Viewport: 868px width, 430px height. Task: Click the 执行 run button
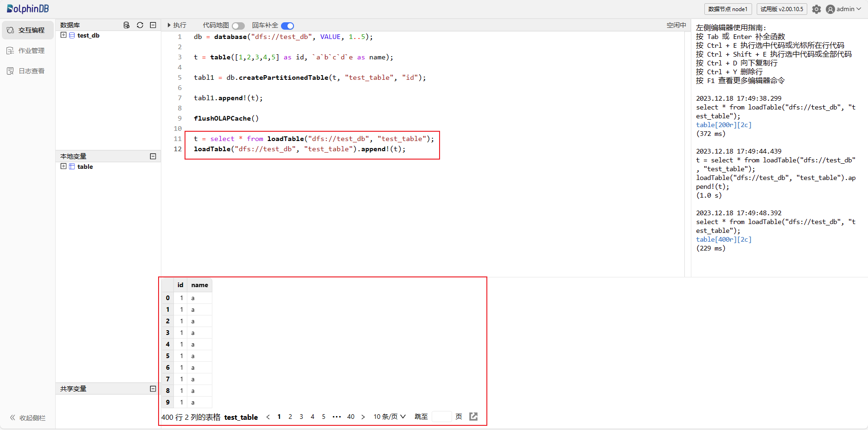click(177, 25)
